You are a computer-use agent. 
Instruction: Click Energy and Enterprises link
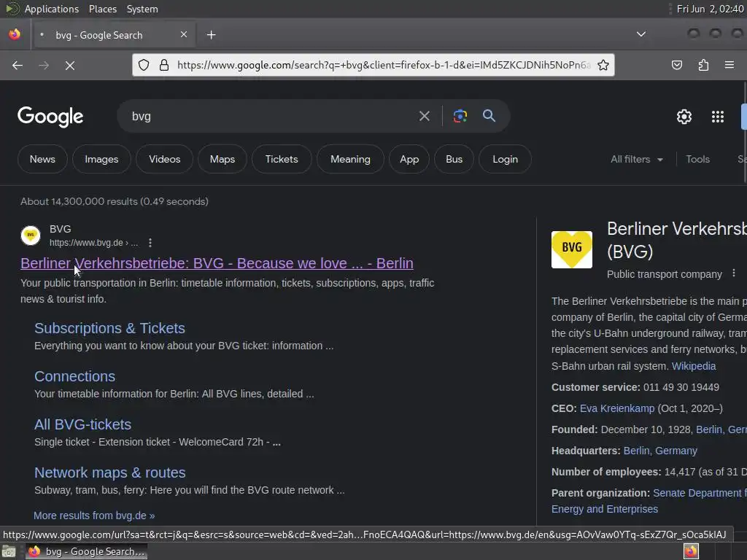click(605, 509)
